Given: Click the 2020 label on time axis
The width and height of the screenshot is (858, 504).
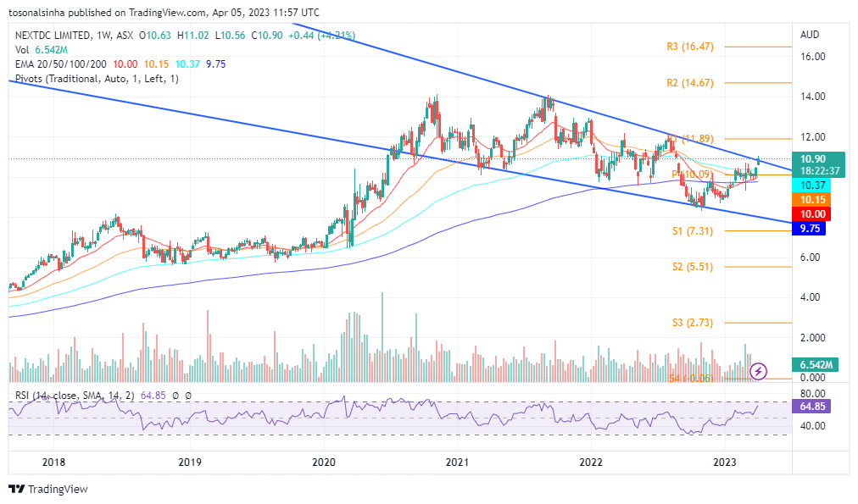Looking at the screenshot, I should click(x=325, y=462).
